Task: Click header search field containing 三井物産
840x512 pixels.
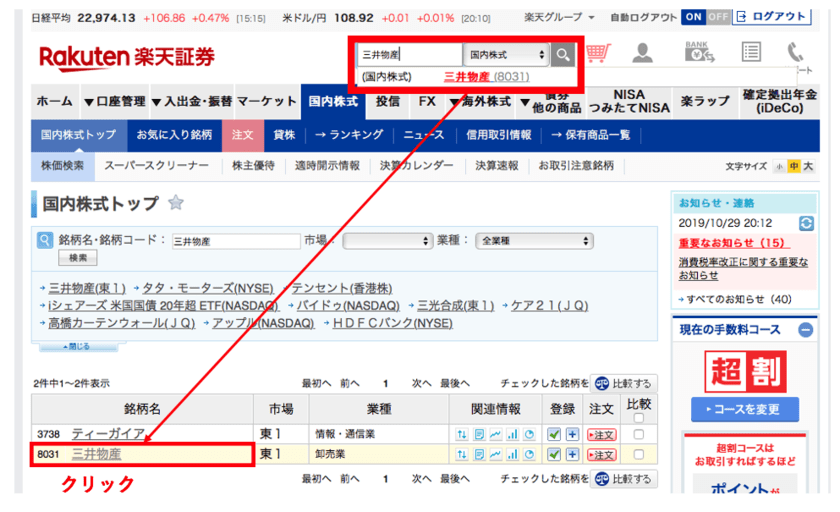Action: 409,55
